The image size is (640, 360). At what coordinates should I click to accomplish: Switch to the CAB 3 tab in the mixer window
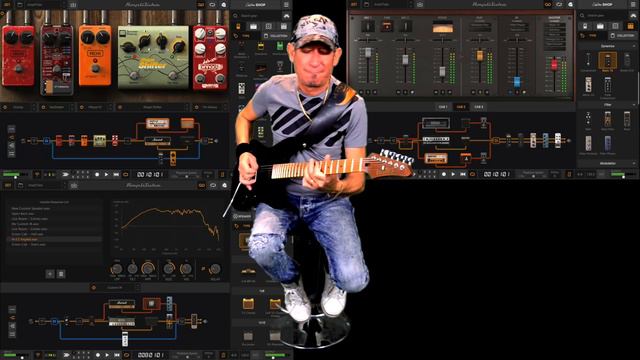(x=479, y=107)
